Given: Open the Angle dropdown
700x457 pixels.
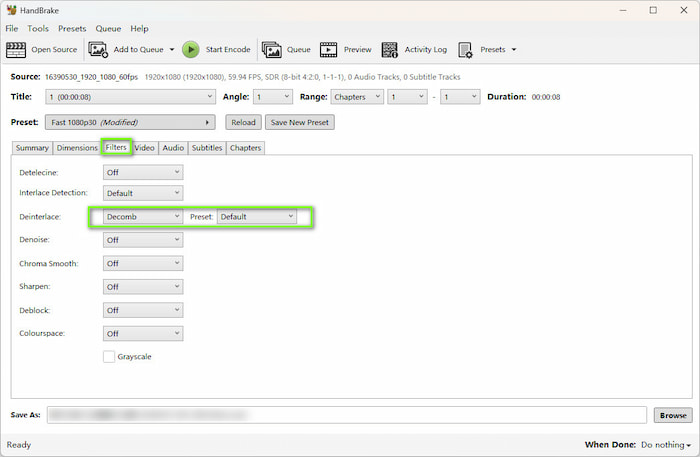Looking at the screenshot, I should pyautogui.click(x=273, y=97).
